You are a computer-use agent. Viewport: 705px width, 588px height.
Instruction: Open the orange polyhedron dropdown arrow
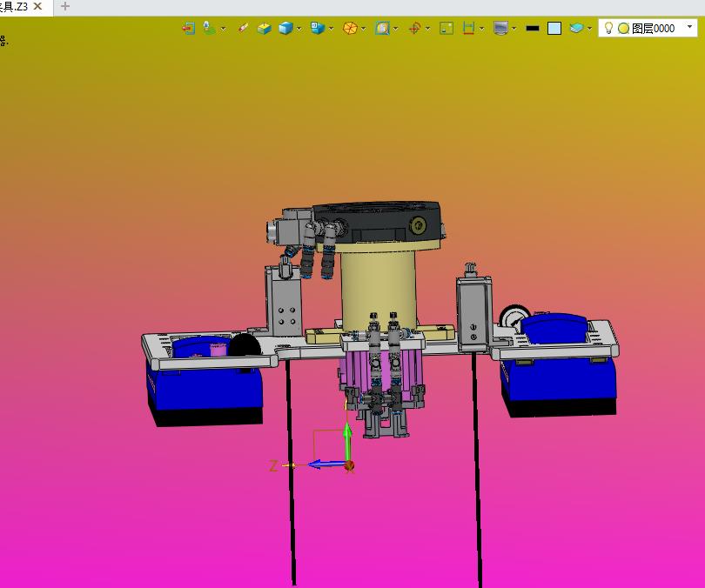click(363, 29)
